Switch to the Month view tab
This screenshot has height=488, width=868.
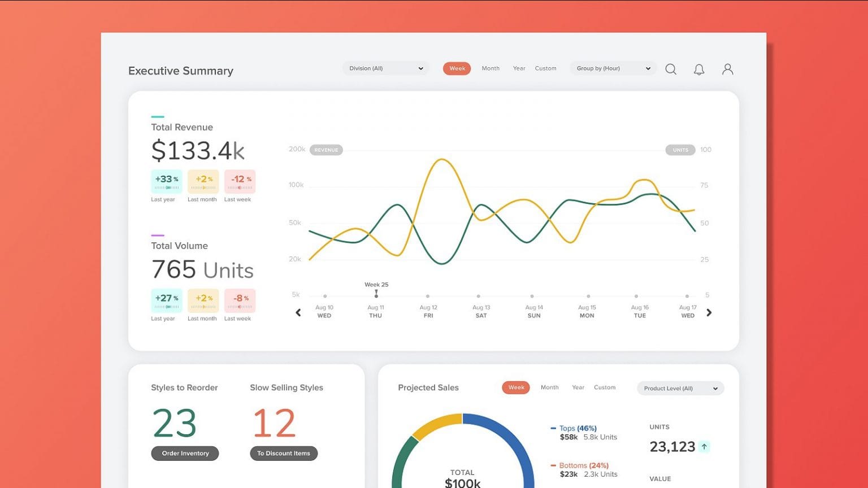[491, 68]
